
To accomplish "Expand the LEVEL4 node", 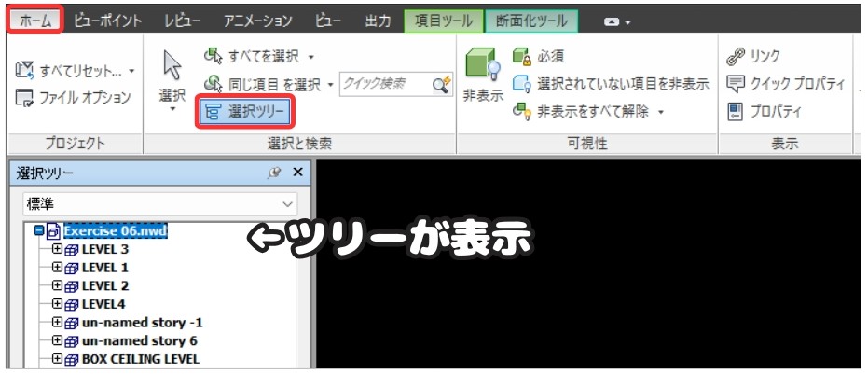I will point(57,304).
